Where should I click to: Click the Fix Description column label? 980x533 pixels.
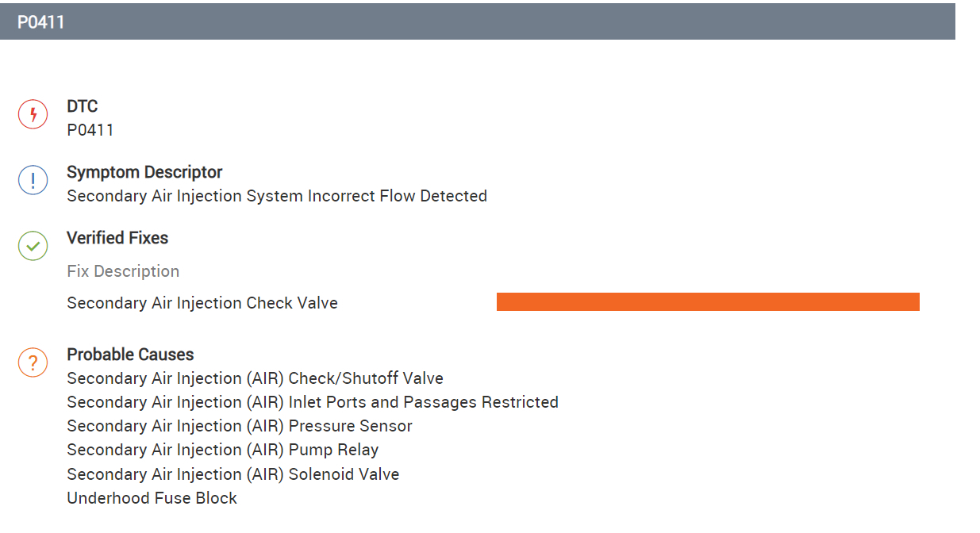[x=123, y=271]
